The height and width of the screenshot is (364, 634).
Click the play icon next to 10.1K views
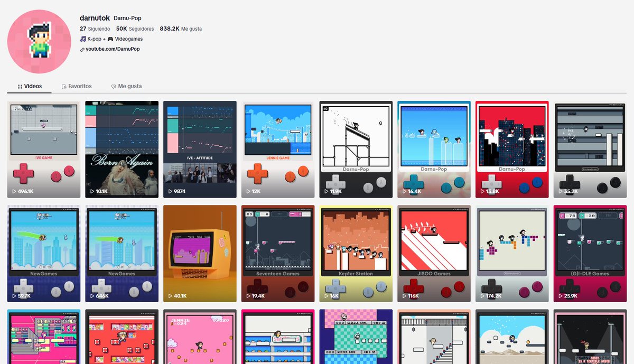(x=92, y=191)
